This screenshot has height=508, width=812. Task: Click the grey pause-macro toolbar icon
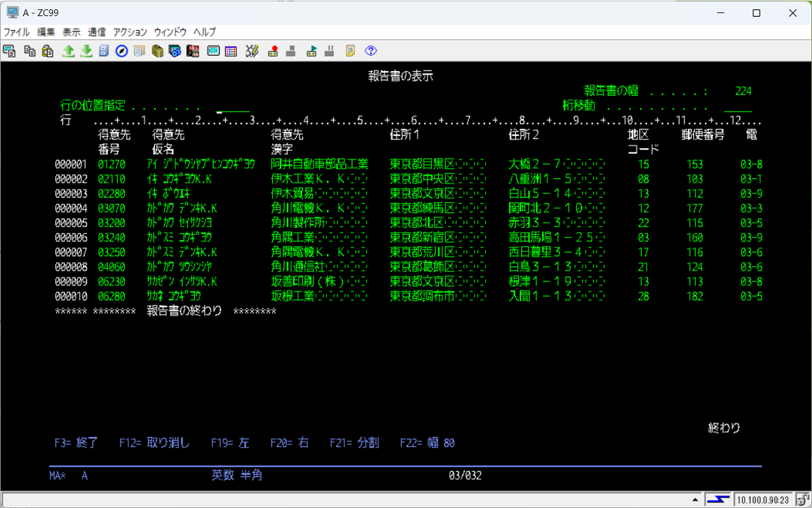coord(330,51)
